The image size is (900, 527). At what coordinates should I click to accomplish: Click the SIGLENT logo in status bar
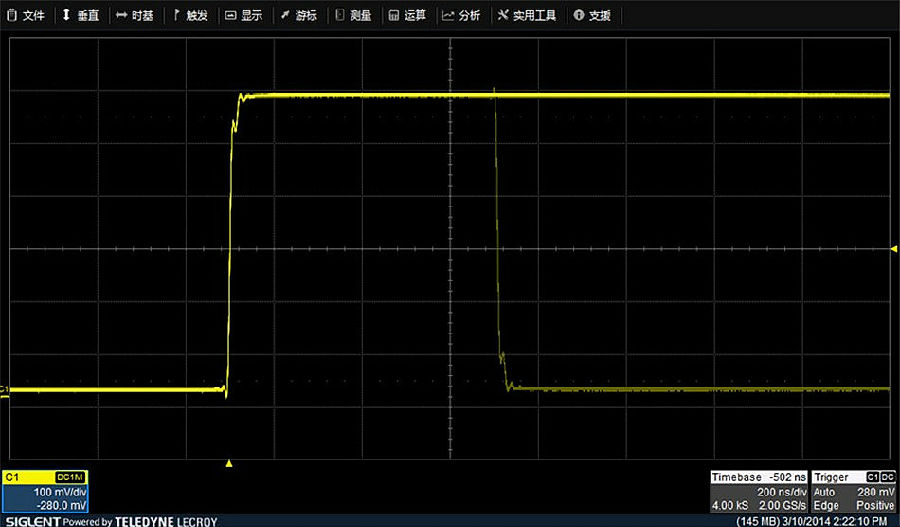coord(31,521)
